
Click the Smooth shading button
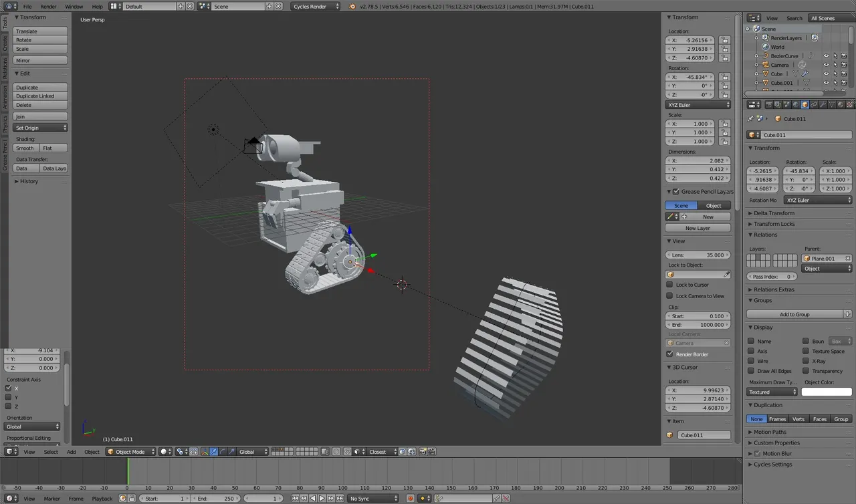tap(25, 148)
